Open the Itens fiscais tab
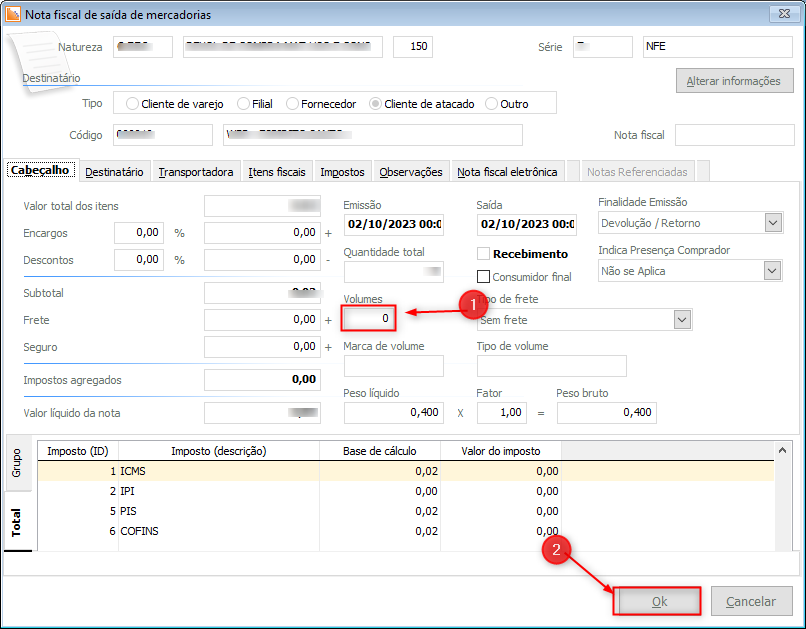 click(277, 172)
